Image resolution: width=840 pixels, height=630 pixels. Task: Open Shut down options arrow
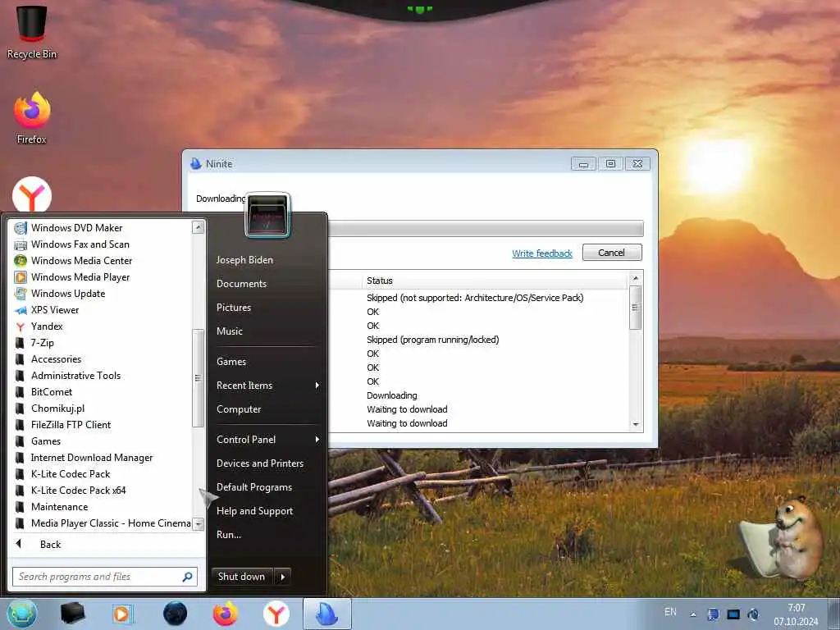283,577
